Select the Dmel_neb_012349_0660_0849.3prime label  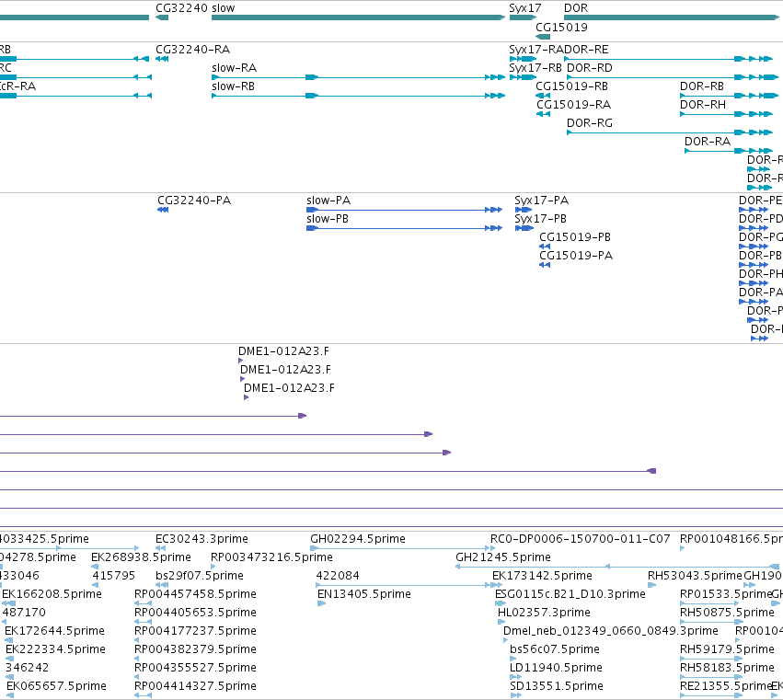click(x=611, y=631)
